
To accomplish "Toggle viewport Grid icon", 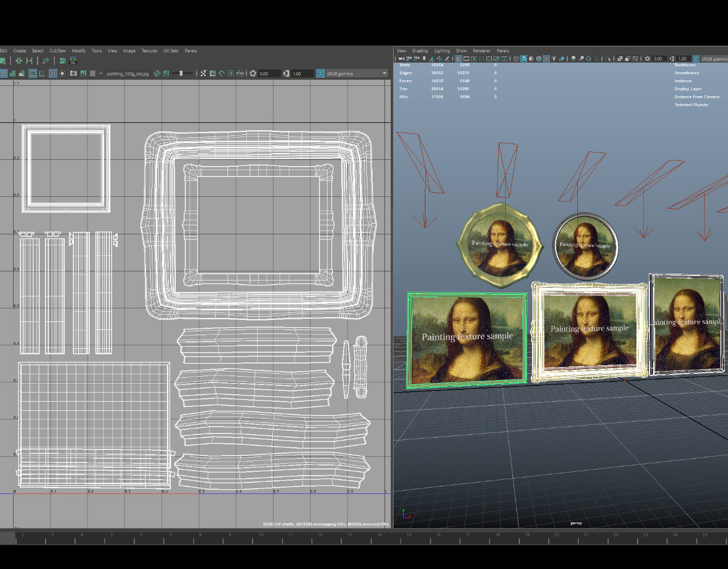I will pyautogui.click(x=458, y=59).
